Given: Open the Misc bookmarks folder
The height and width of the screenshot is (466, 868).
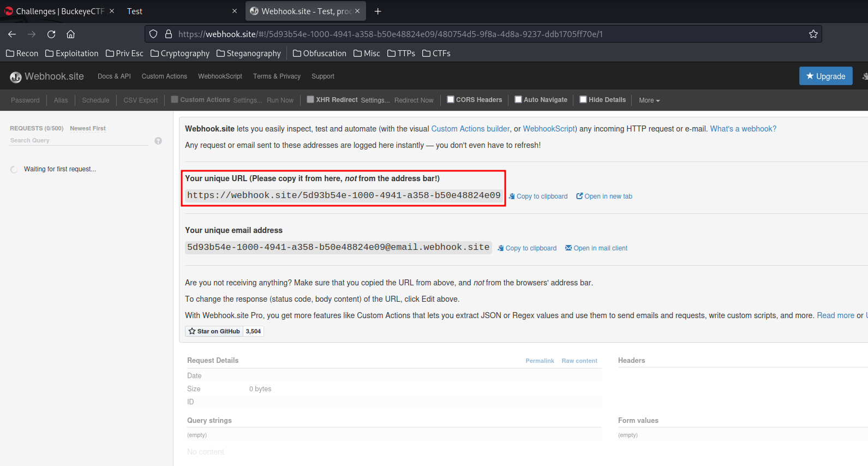Looking at the screenshot, I should [x=367, y=53].
